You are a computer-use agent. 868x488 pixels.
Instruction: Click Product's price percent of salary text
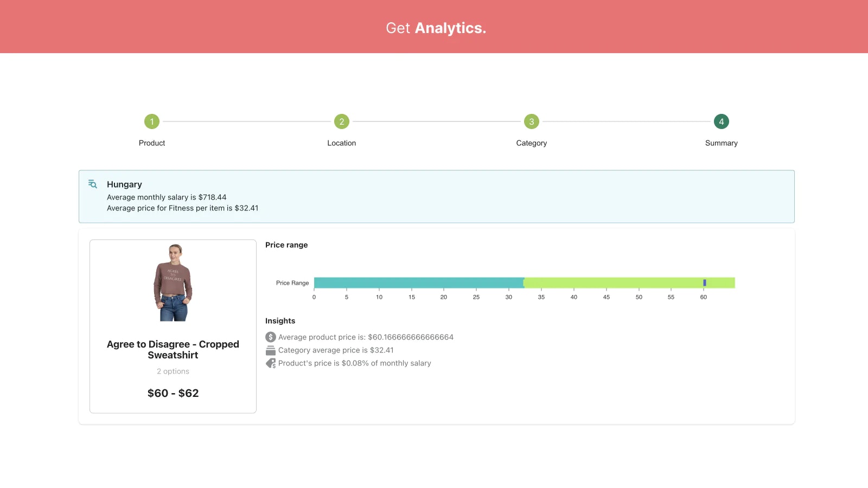pyautogui.click(x=354, y=363)
